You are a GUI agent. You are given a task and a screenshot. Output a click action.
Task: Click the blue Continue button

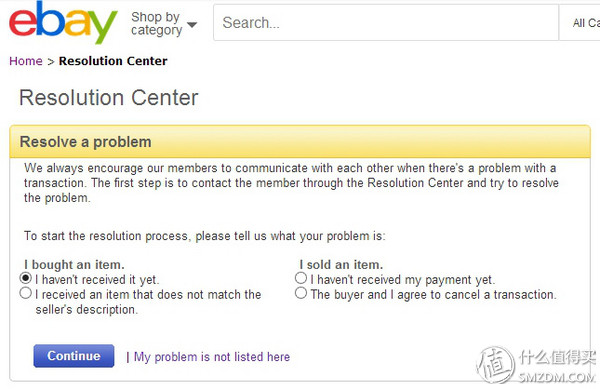click(74, 356)
